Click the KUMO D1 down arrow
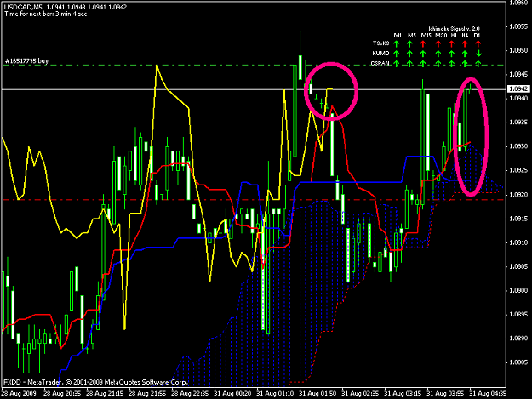The image size is (532, 399). point(478,54)
